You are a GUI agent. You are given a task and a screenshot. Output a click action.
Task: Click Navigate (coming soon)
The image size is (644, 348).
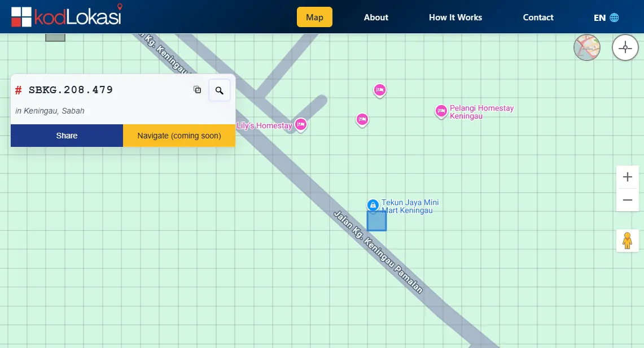(x=178, y=136)
